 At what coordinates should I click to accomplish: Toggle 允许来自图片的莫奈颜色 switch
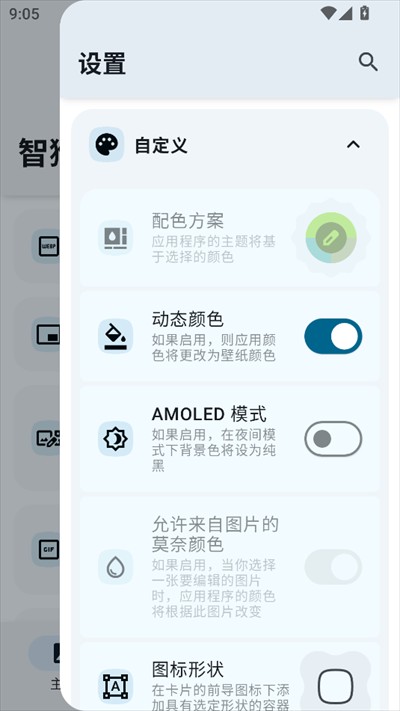tap(333, 567)
